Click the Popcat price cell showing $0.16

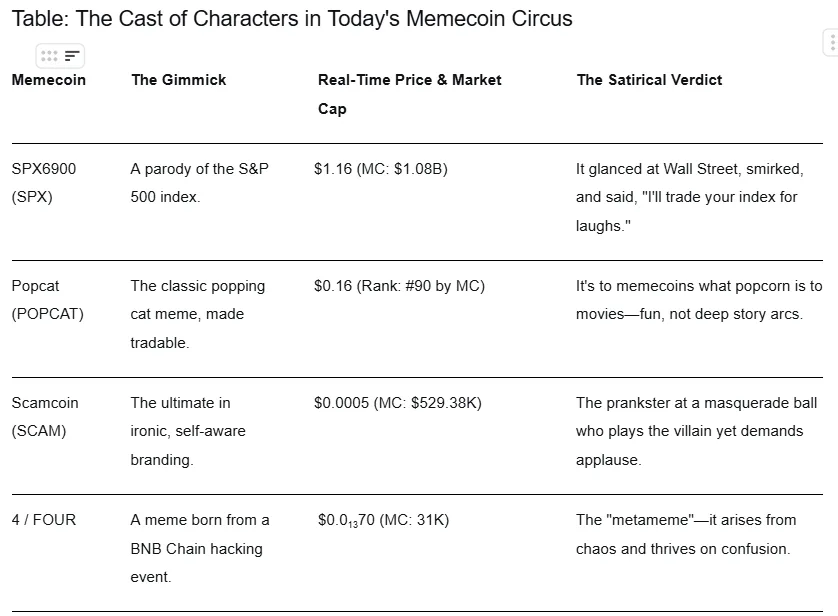pyautogui.click(x=399, y=286)
